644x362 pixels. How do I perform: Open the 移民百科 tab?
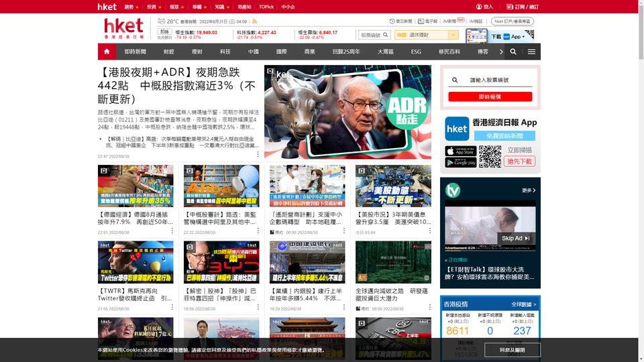tap(449, 52)
